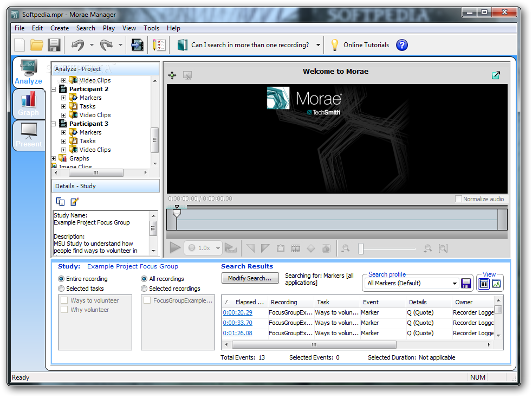Click the zoom in magnifier icon

click(x=427, y=248)
